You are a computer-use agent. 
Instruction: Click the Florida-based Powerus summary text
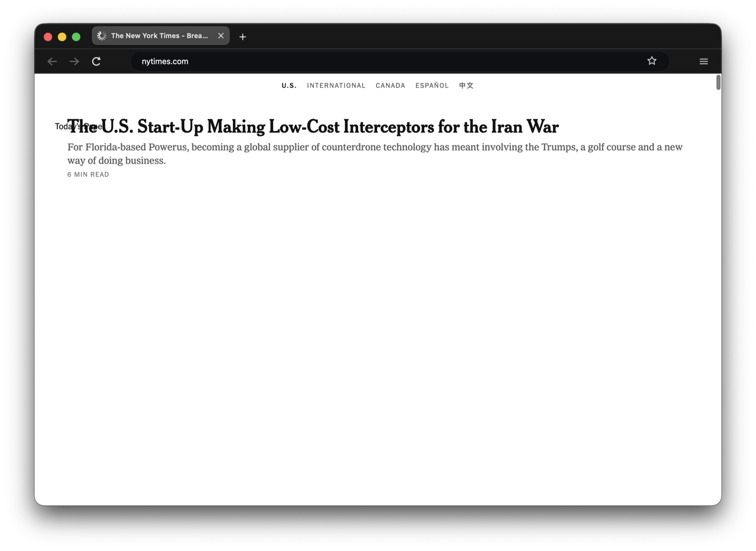(375, 154)
